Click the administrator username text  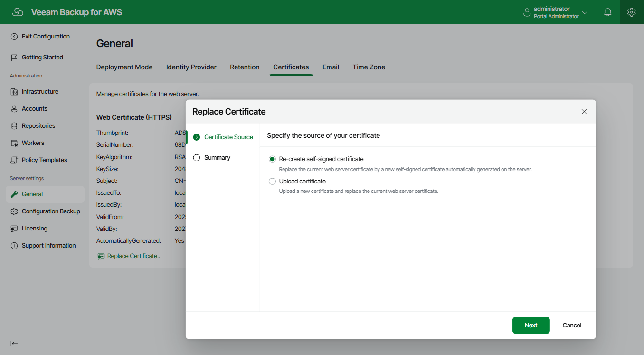[x=552, y=9]
